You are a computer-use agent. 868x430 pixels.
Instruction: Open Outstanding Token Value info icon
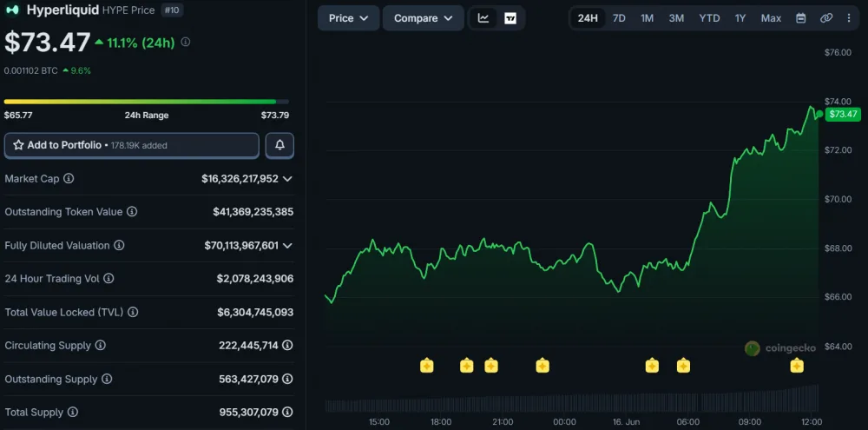(132, 212)
